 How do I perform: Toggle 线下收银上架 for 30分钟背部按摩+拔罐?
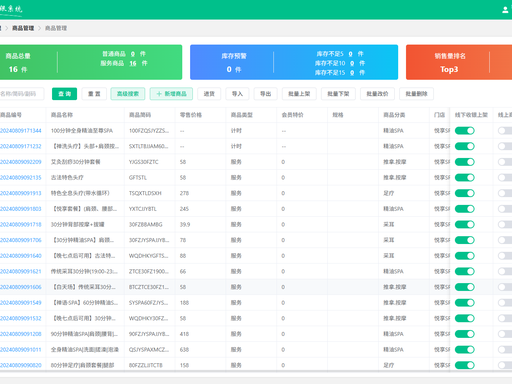465,224
